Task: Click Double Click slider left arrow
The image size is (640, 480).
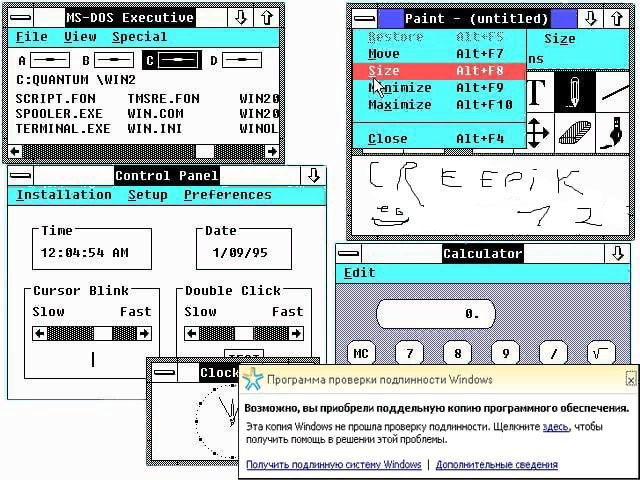Action: click(x=191, y=333)
